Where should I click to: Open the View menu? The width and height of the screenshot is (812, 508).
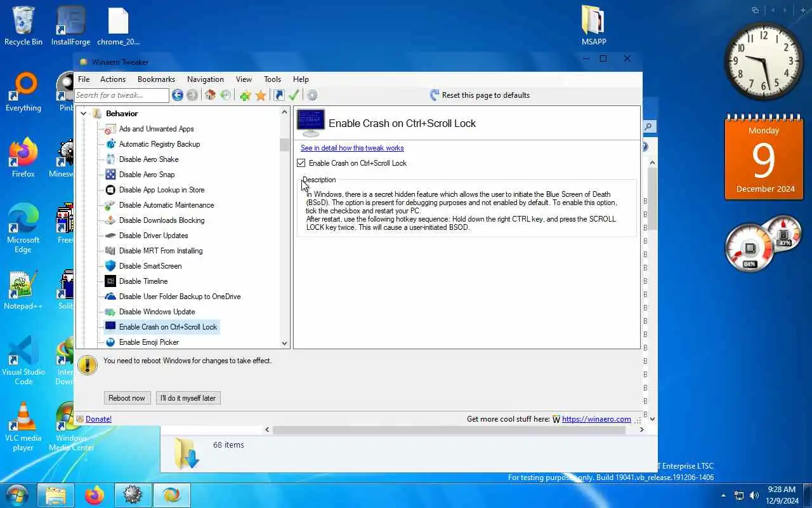click(x=244, y=79)
